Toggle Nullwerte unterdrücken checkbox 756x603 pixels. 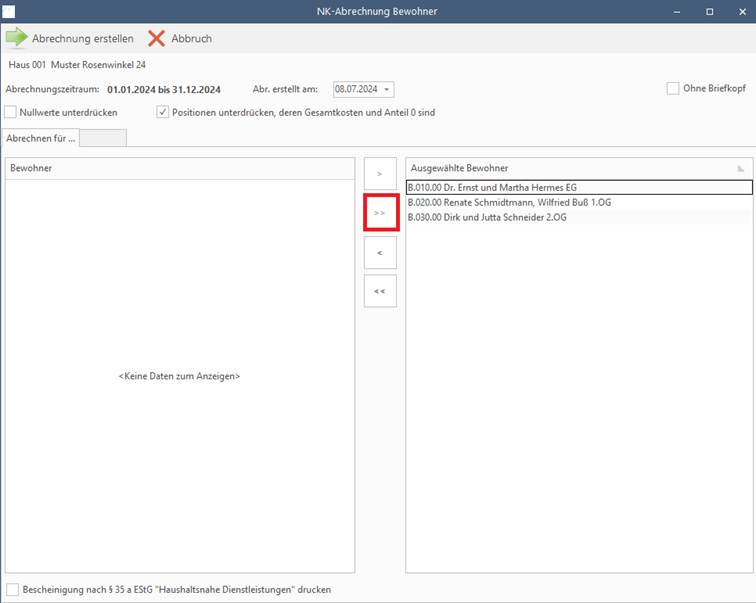click(11, 112)
